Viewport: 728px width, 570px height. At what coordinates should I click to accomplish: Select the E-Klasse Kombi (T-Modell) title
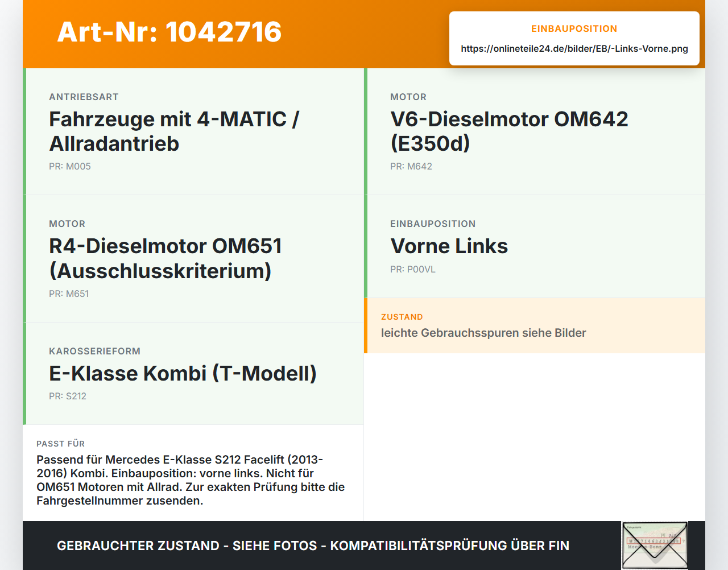tap(183, 373)
